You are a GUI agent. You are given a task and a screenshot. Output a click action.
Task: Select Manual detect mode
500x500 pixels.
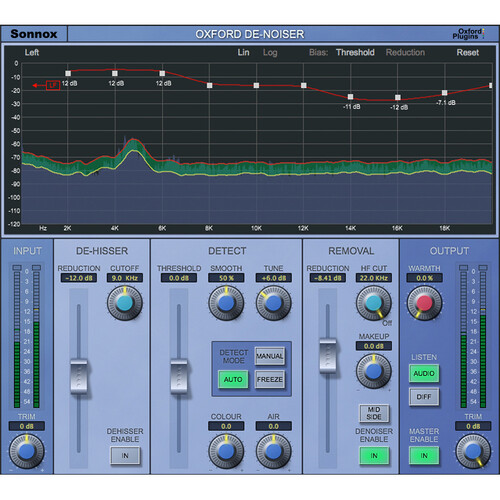tap(270, 356)
